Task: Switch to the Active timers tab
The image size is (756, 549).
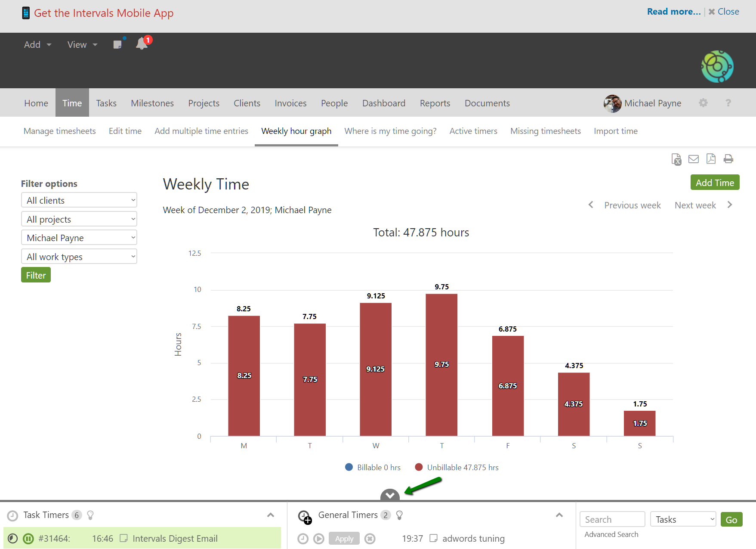Action: pos(473,131)
